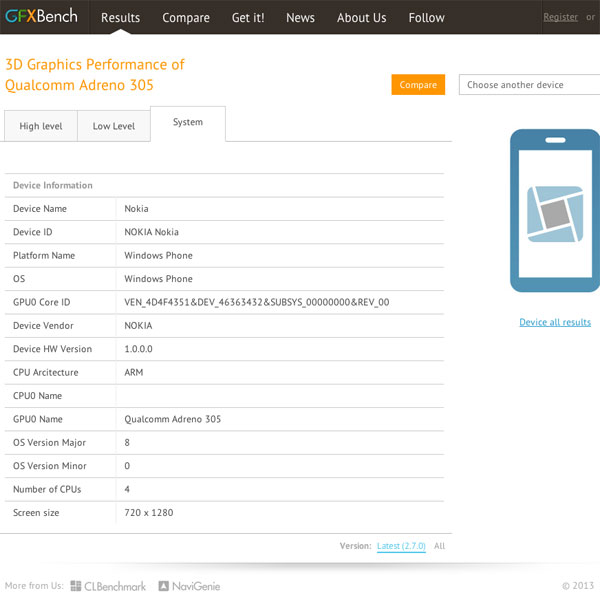
Task: Select the System tab
Action: point(188,124)
